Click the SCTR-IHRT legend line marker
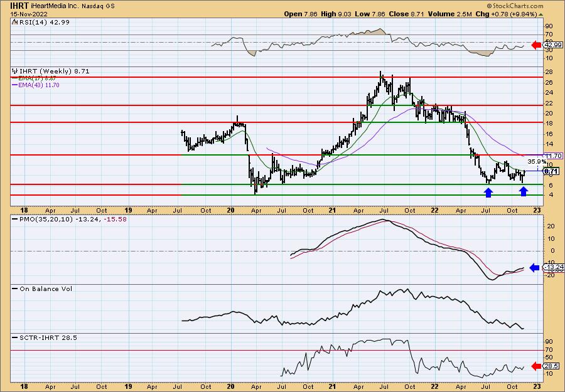The height and width of the screenshot is (392, 565). click(15, 337)
